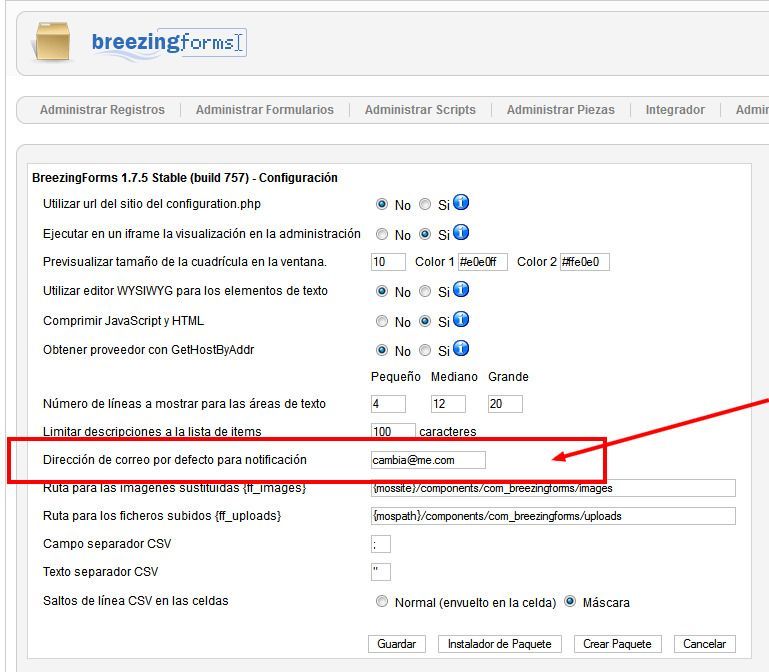Click description limit field with value 100
Screen dimensions: 769x672
coord(393,431)
